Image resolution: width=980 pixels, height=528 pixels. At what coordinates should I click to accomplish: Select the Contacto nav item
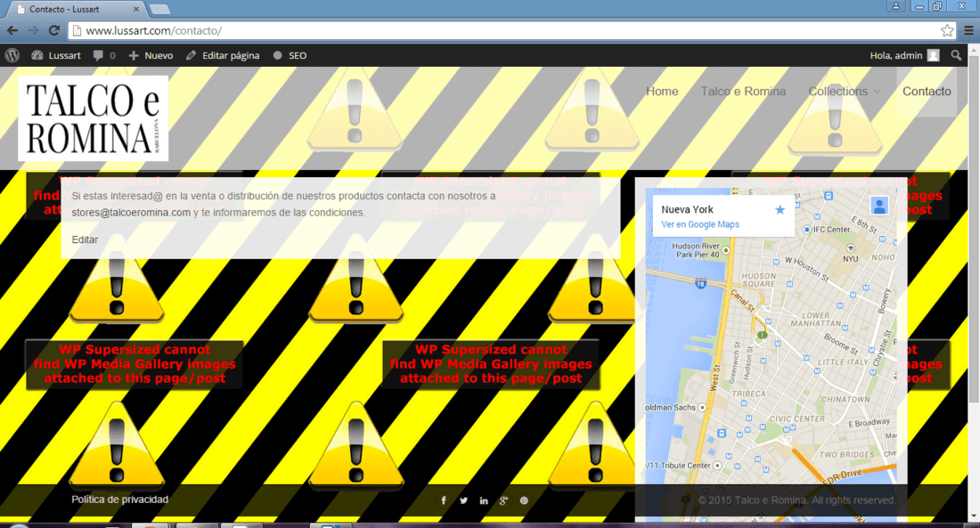[927, 91]
